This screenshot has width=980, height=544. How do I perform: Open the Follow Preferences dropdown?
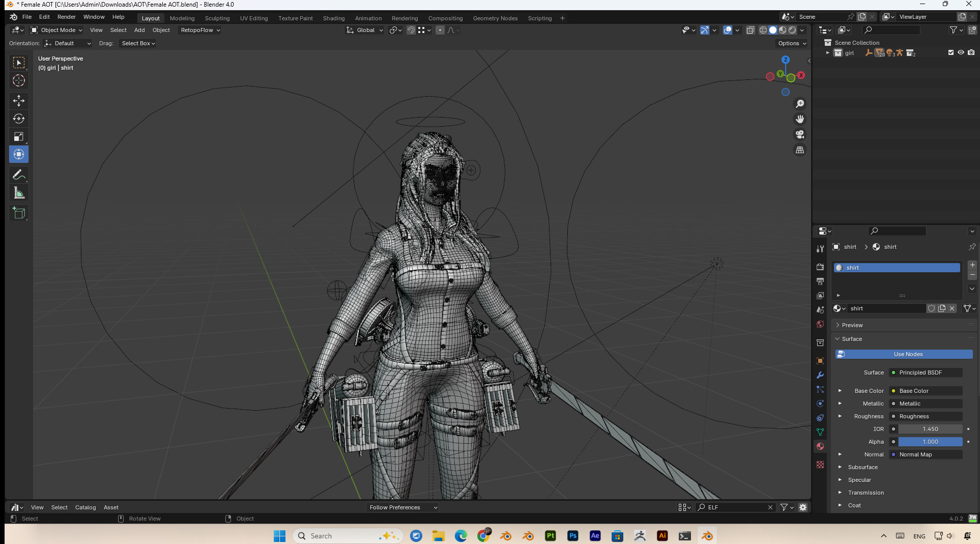tap(402, 507)
